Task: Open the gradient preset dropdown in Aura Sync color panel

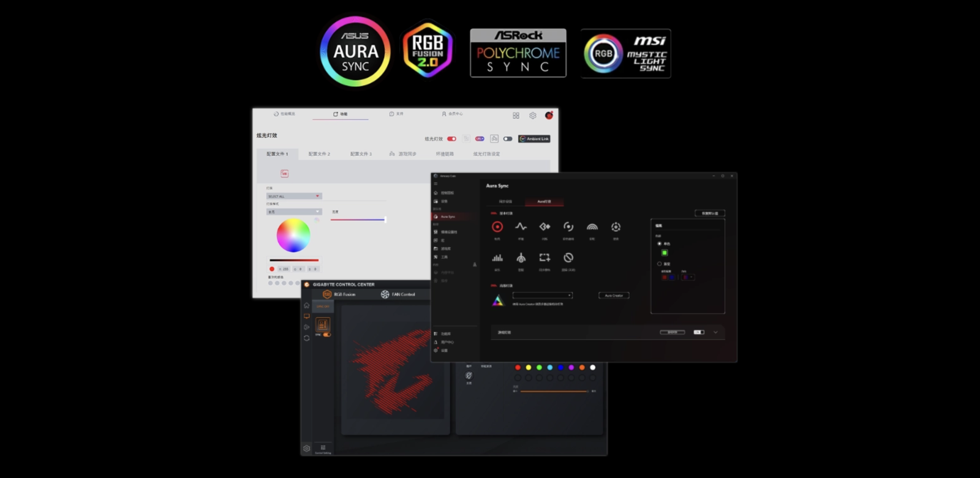Action: pos(687,277)
